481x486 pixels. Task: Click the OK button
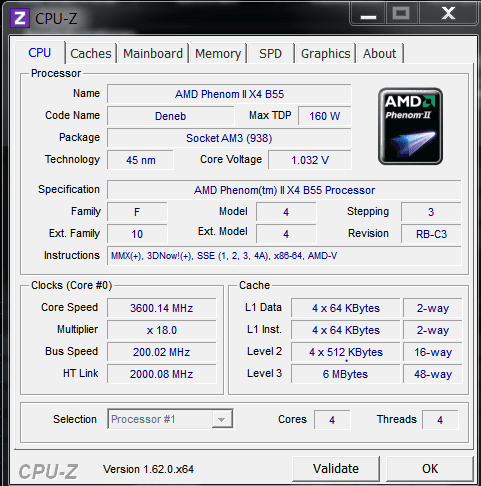430,469
